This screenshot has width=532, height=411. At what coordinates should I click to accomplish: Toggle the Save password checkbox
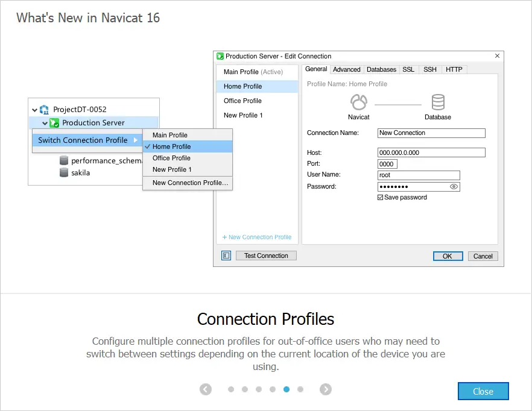pyautogui.click(x=380, y=197)
